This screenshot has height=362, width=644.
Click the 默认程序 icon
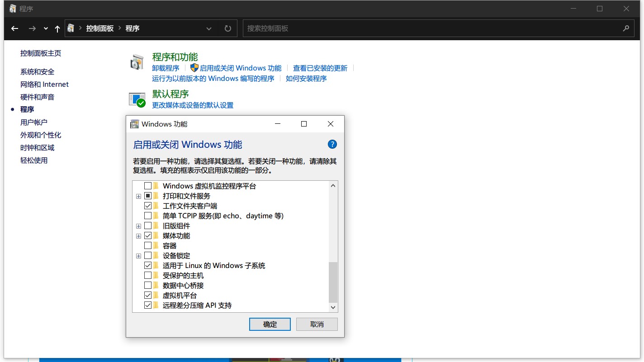point(137,99)
